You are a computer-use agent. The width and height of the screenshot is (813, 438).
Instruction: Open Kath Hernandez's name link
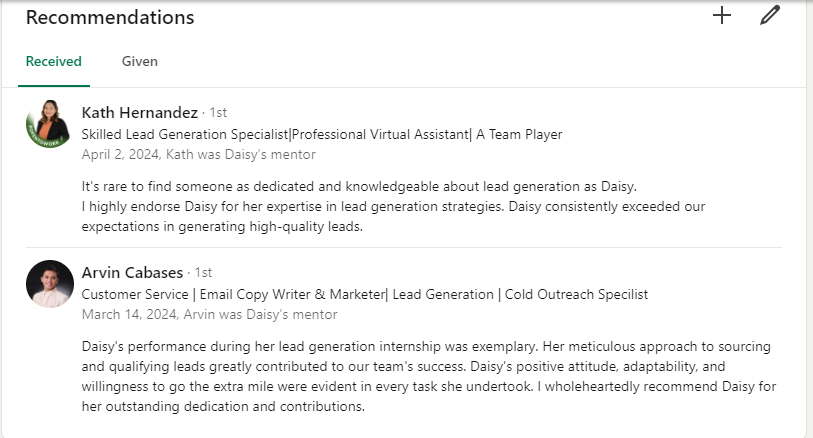coord(139,112)
